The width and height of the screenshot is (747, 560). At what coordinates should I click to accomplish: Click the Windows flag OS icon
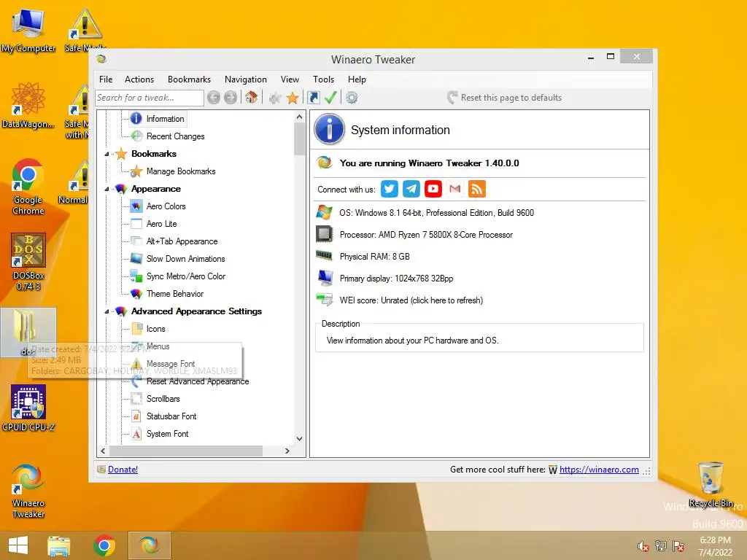[x=325, y=212]
